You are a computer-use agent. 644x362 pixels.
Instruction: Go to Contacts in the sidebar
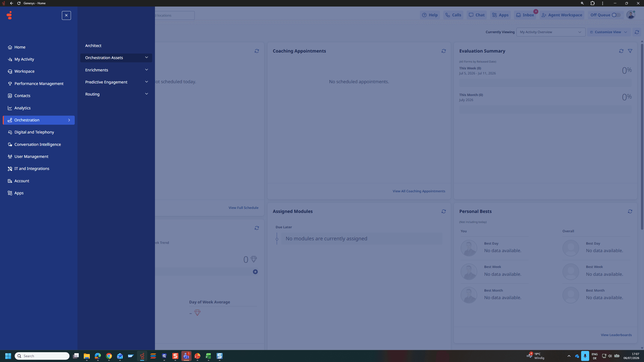click(38, 96)
